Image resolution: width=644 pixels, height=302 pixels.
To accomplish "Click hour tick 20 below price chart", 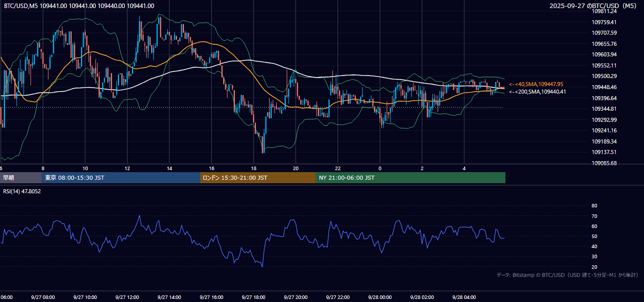I will tap(296, 168).
